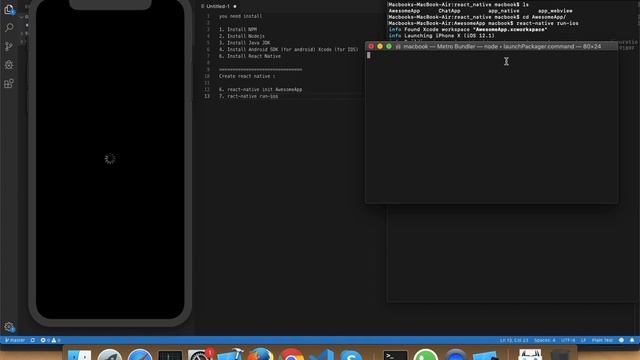Open the VS Code Explorer view
Viewport: 640px width, 360px height.
click(9, 9)
